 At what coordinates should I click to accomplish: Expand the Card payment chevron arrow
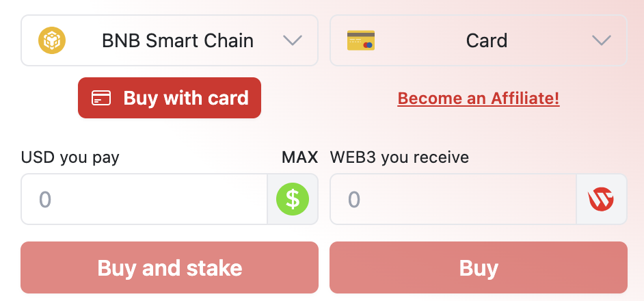click(x=602, y=40)
